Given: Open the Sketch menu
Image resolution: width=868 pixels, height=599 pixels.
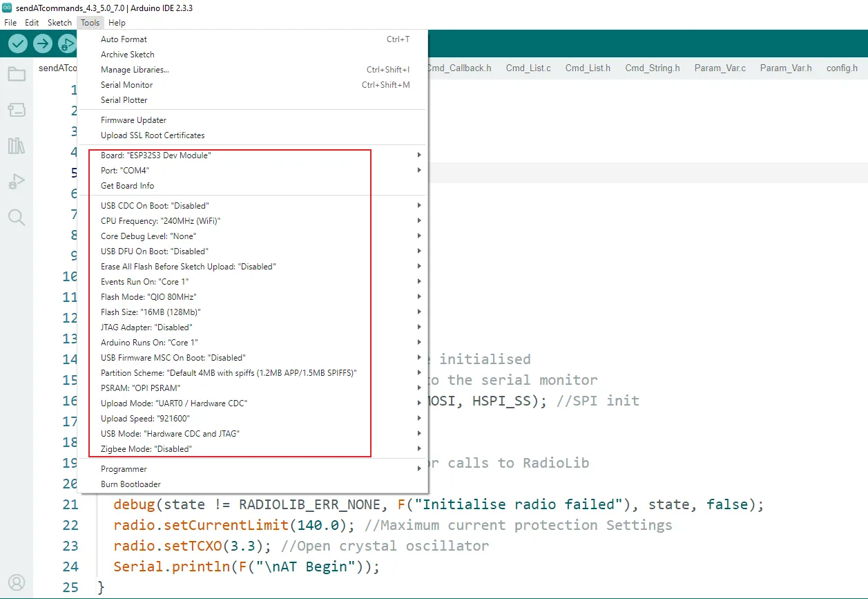Looking at the screenshot, I should tap(59, 23).
